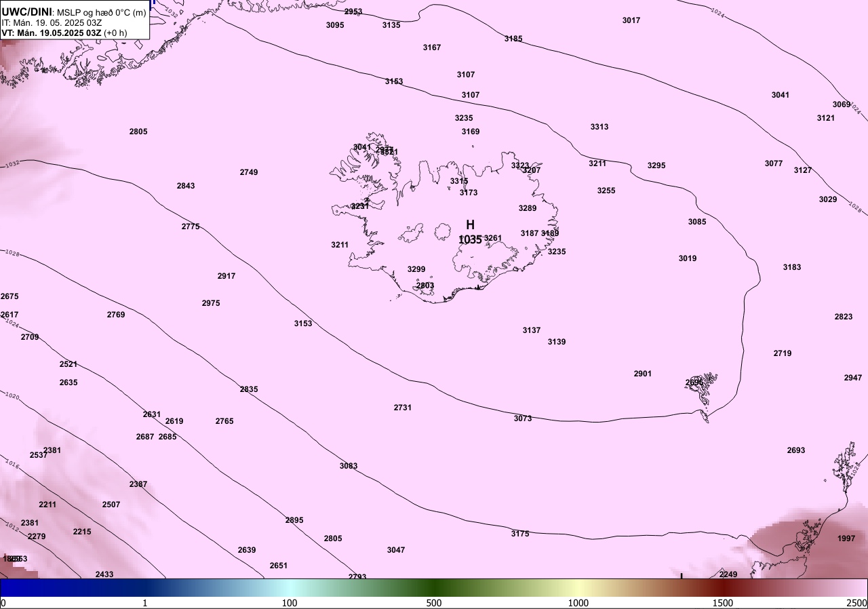Click the height value 3017
This screenshot has height=609, width=868.
631,20
